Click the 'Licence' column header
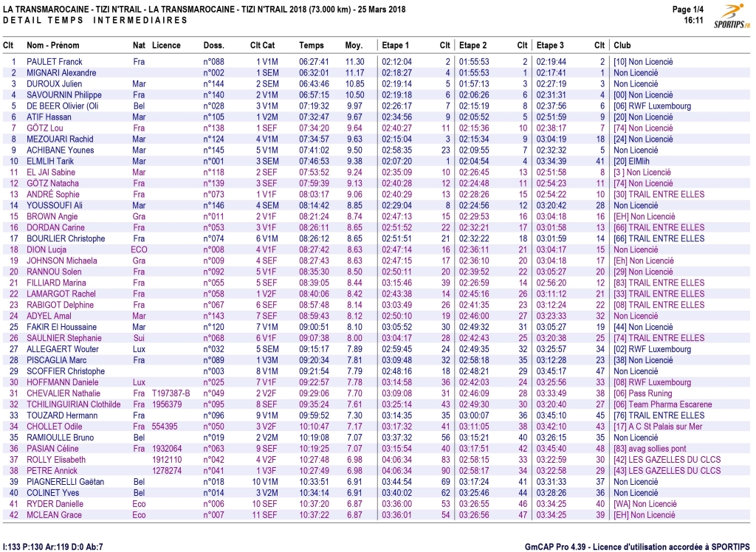Screen dimensions: 756x552 pyautogui.click(x=166, y=46)
